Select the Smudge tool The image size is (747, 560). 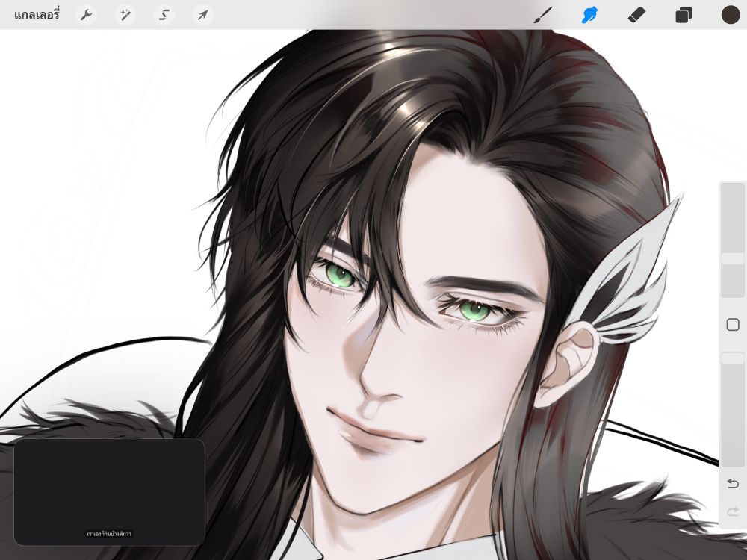tap(590, 15)
